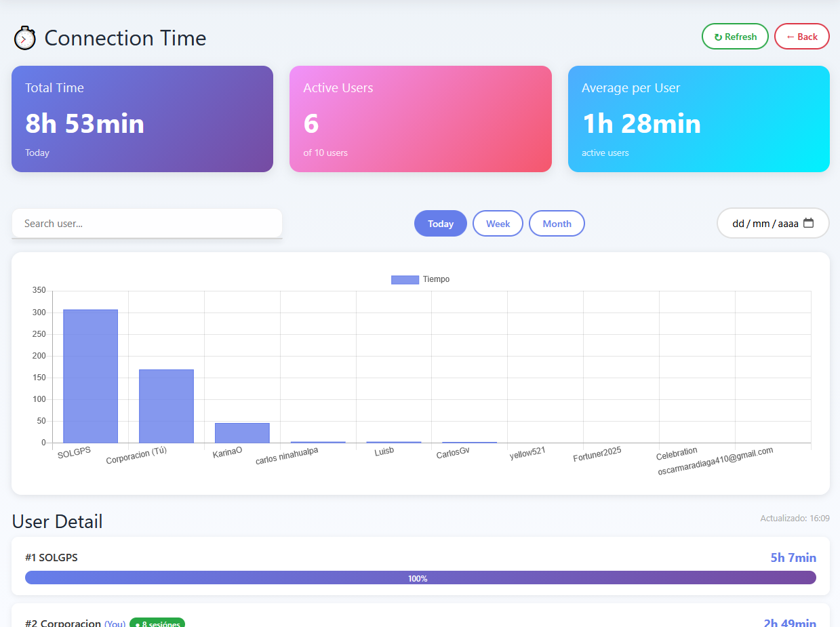Click the SOLGPS bar in chart
Image resolution: width=840 pixels, height=627 pixels.
tap(90, 376)
